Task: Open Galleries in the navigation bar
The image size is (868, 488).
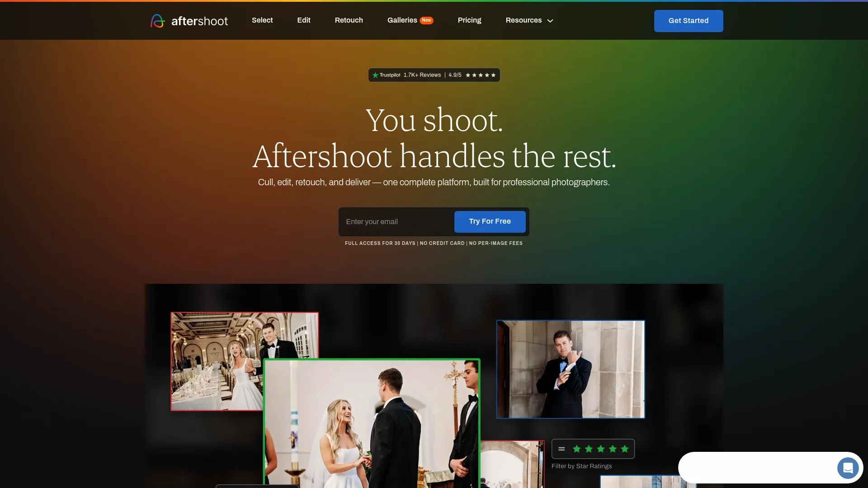Action: click(x=402, y=20)
